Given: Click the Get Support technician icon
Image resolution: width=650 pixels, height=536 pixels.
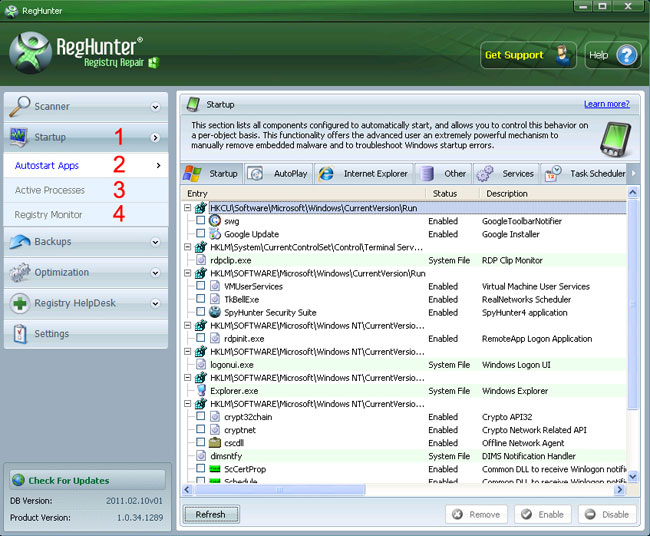Looking at the screenshot, I should click(x=565, y=55).
